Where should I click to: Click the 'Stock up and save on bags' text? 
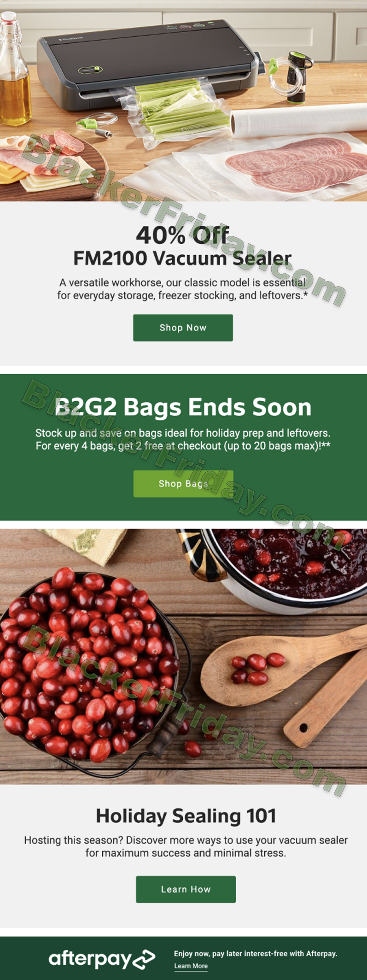point(183,433)
